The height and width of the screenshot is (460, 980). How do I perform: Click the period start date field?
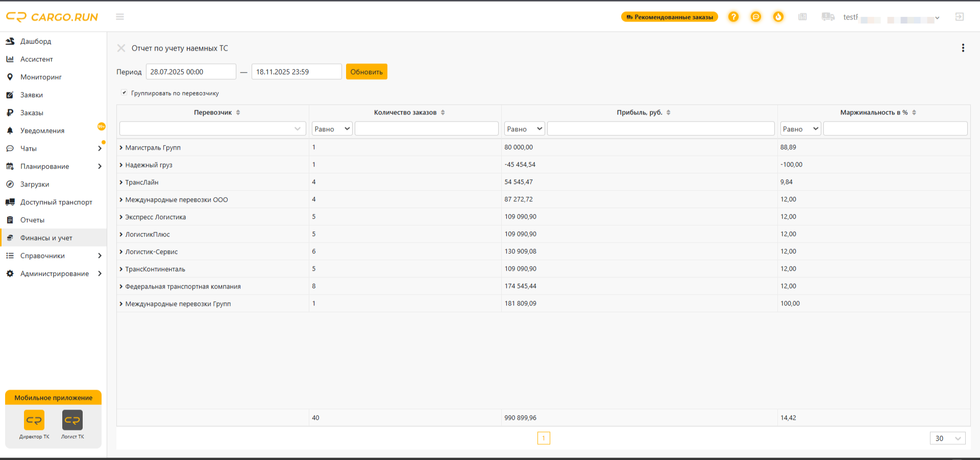tap(191, 71)
